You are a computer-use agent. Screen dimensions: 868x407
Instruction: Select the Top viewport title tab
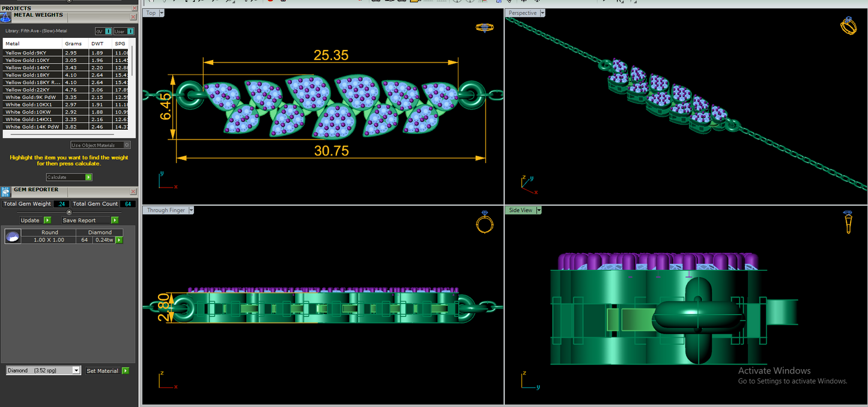click(x=151, y=13)
